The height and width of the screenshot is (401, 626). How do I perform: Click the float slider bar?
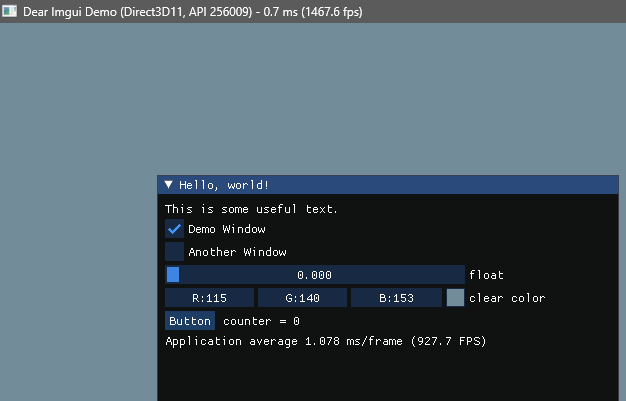click(x=315, y=275)
